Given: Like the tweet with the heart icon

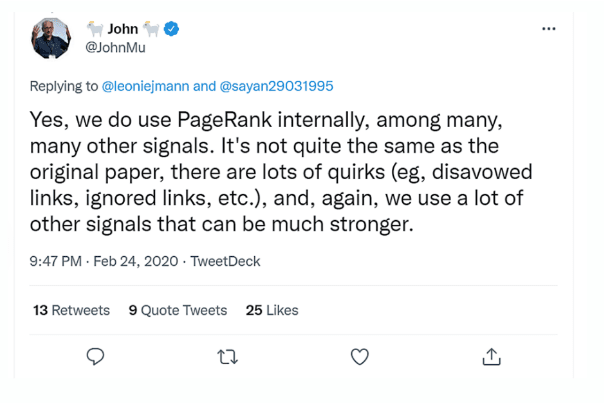Looking at the screenshot, I should [359, 356].
